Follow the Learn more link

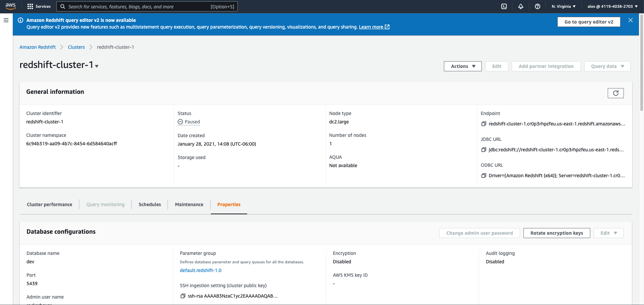(374, 27)
